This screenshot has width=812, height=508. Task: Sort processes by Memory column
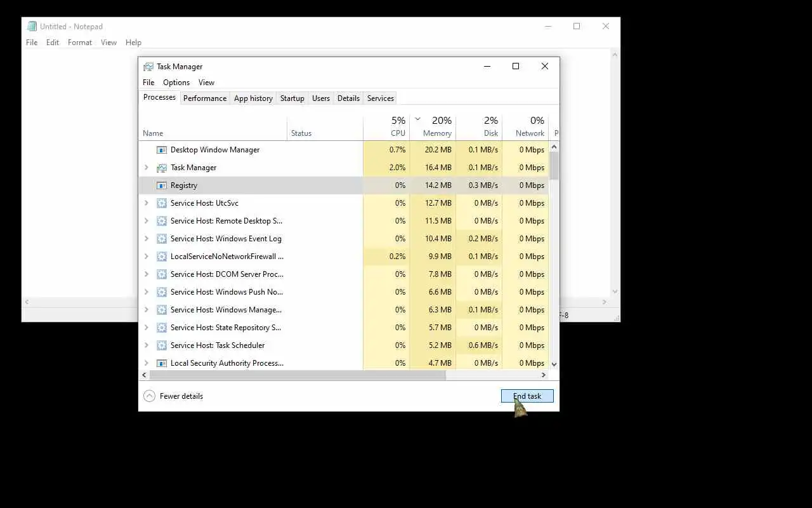433,128
